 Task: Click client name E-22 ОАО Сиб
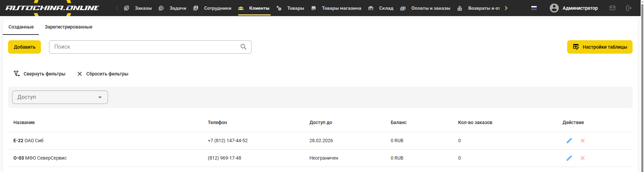[x=29, y=140]
